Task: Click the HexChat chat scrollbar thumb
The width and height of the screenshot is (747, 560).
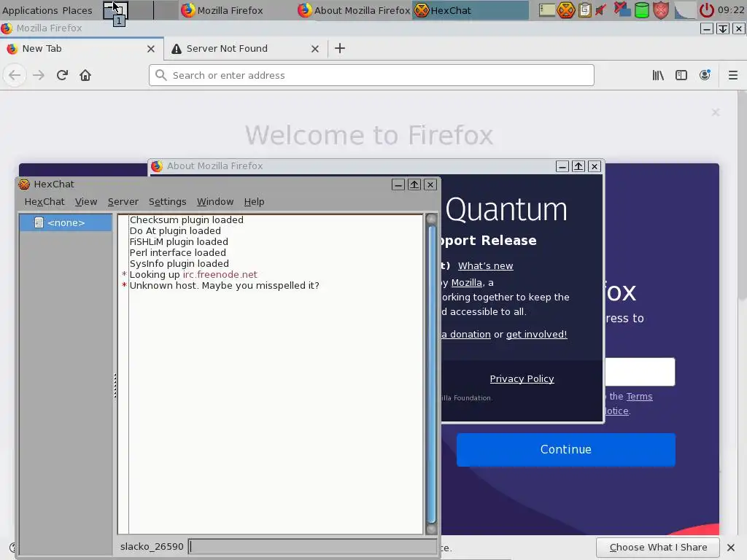Action: click(x=432, y=374)
